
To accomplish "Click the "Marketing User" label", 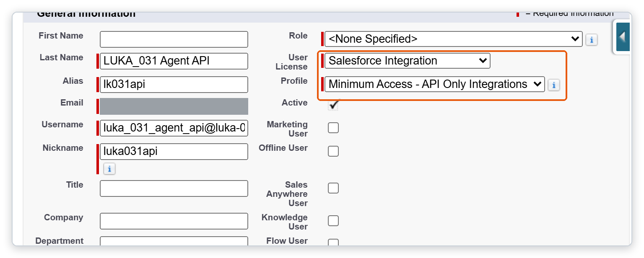I will [x=287, y=129].
